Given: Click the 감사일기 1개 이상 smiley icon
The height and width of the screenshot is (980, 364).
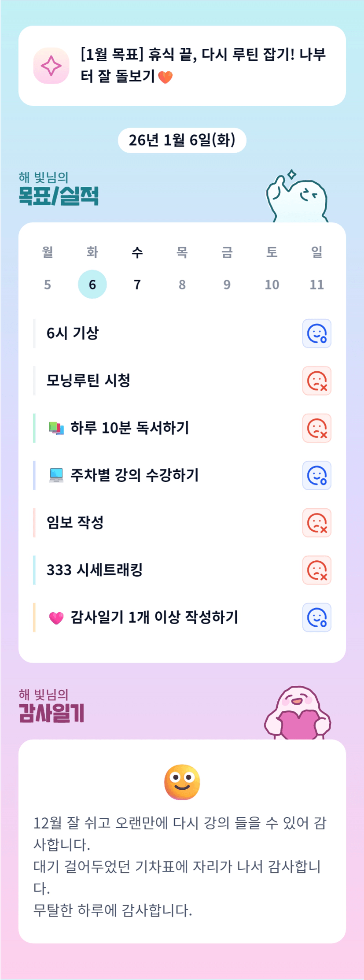Looking at the screenshot, I should (x=316, y=618).
